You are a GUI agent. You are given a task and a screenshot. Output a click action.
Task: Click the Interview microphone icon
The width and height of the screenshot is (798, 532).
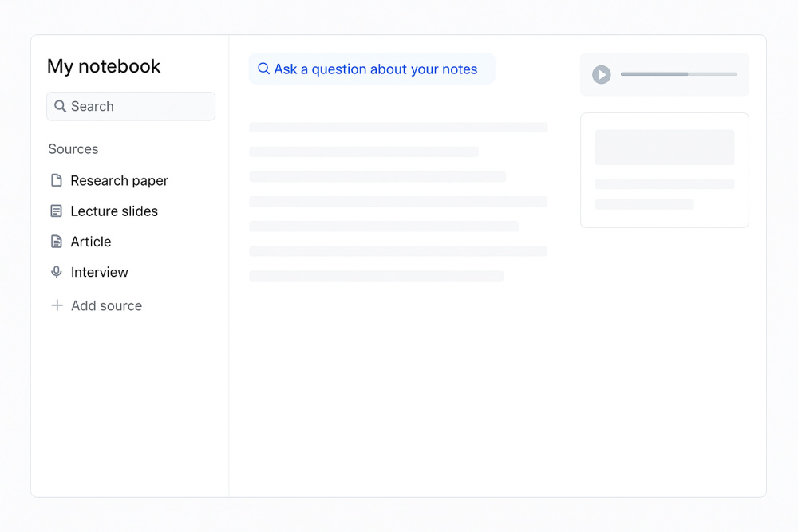click(x=57, y=272)
